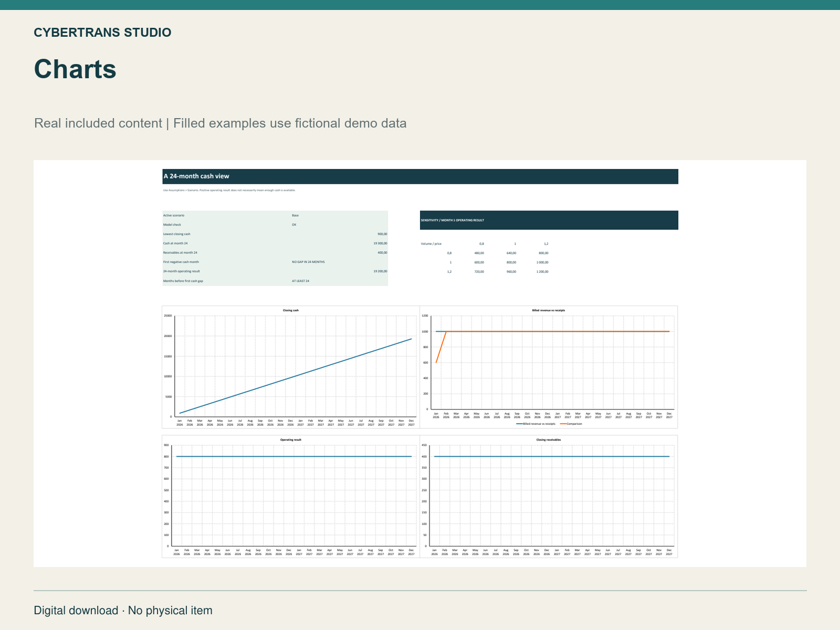Click the 'Months before first cash gap' label
The height and width of the screenshot is (630, 840).
tap(183, 281)
